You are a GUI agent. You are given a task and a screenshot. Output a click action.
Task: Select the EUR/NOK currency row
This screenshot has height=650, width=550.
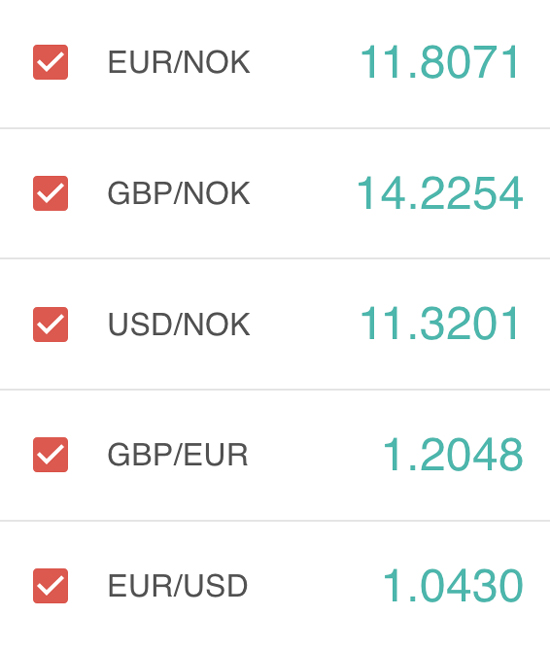[275, 64]
